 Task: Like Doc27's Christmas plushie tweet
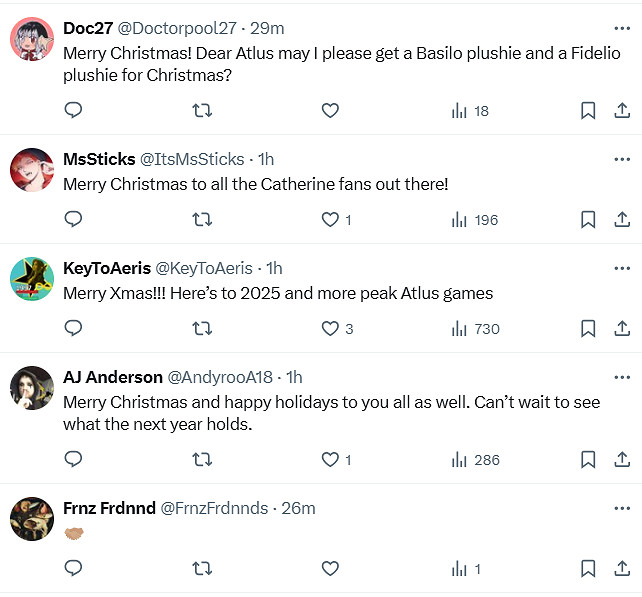(330, 111)
